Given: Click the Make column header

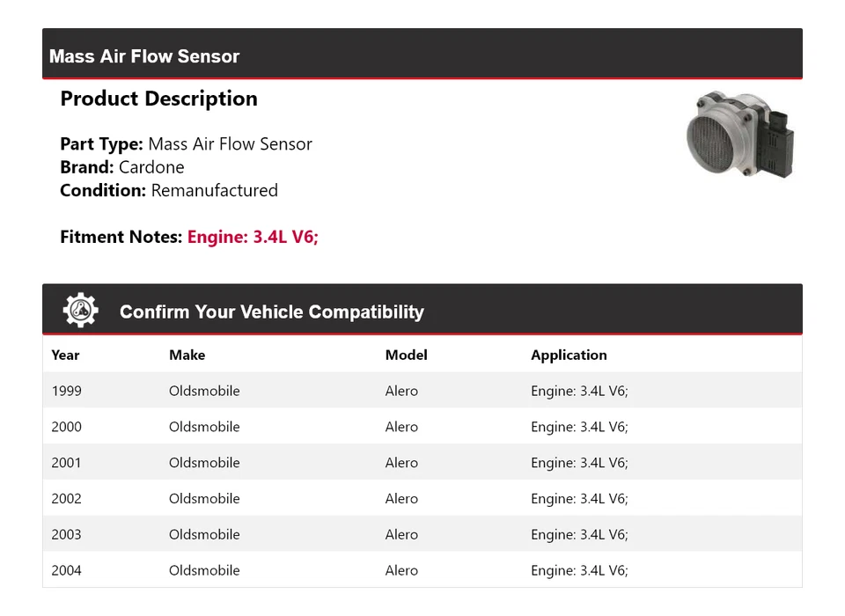Looking at the screenshot, I should (187, 356).
